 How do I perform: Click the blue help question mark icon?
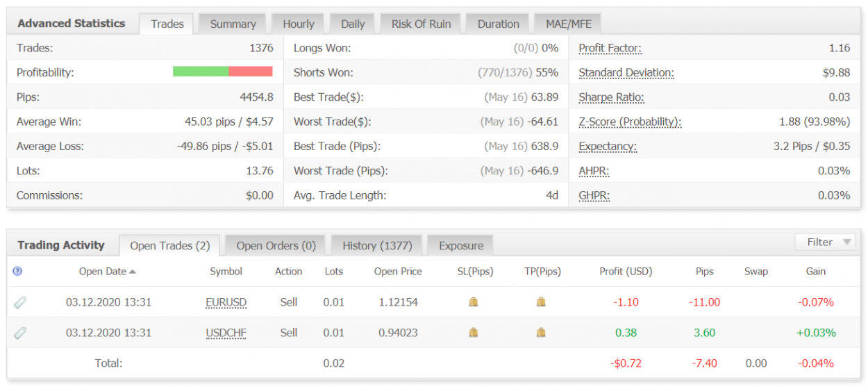pyautogui.click(x=18, y=272)
